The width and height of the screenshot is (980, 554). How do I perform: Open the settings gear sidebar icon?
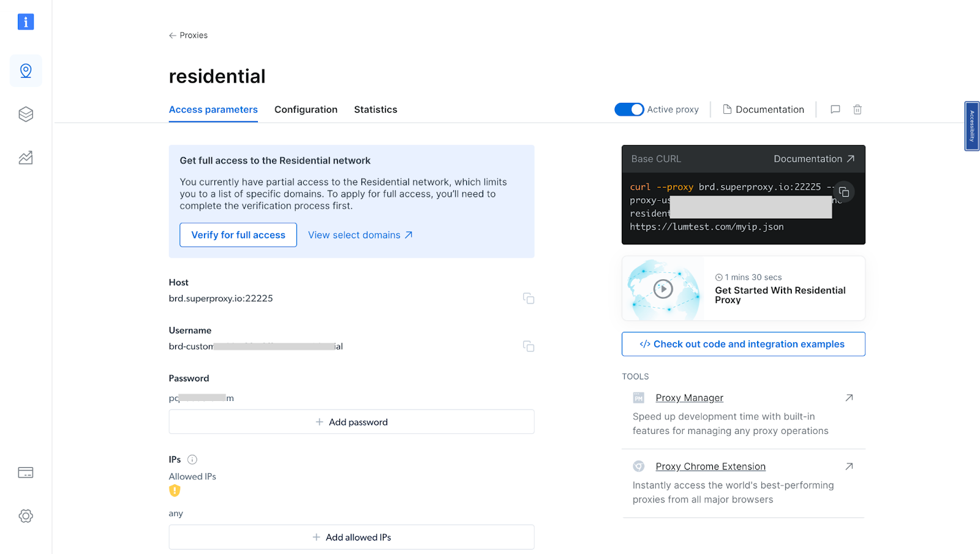pos(26,516)
